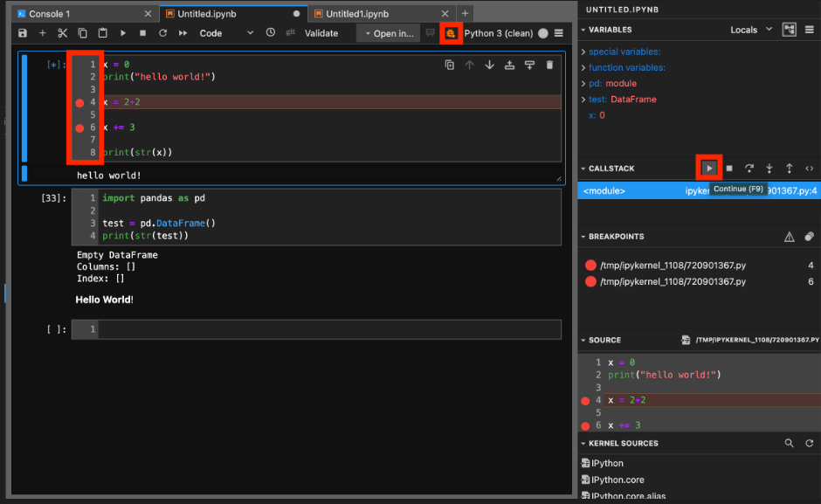The image size is (821, 504).
Task: Duplicate the active cell with copy icon
Action: 449,65
